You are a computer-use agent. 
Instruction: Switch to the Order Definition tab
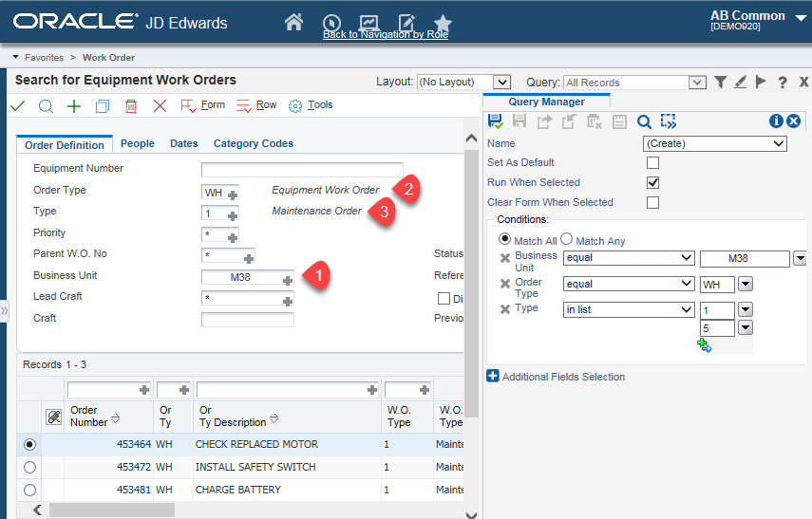(x=65, y=145)
